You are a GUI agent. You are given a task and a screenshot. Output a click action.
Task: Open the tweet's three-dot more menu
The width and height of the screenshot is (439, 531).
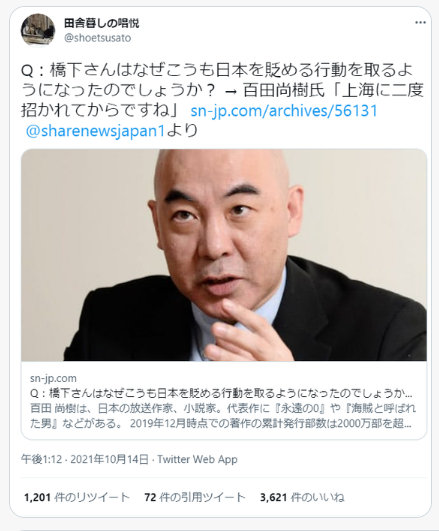click(x=420, y=22)
